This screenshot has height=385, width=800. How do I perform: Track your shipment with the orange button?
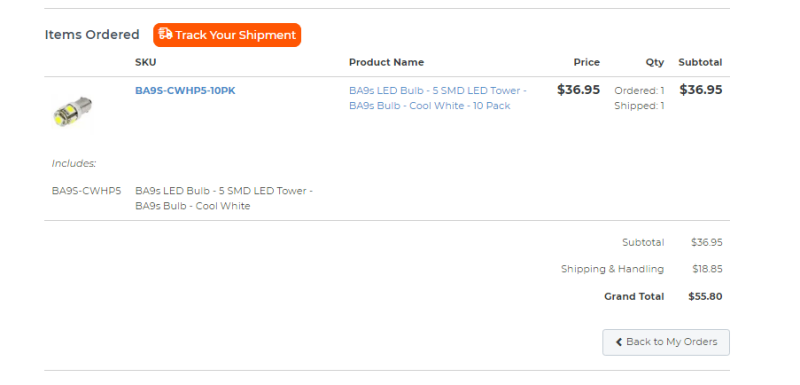pyautogui.click(x=227, y=35)
